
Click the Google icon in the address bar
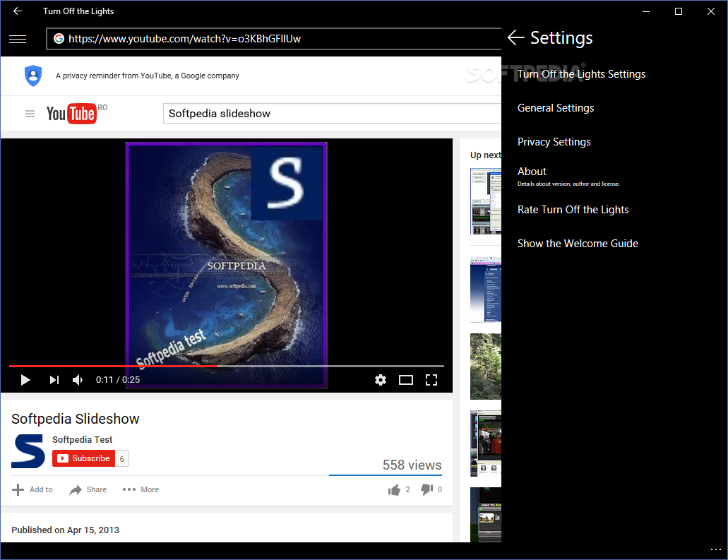59,39
